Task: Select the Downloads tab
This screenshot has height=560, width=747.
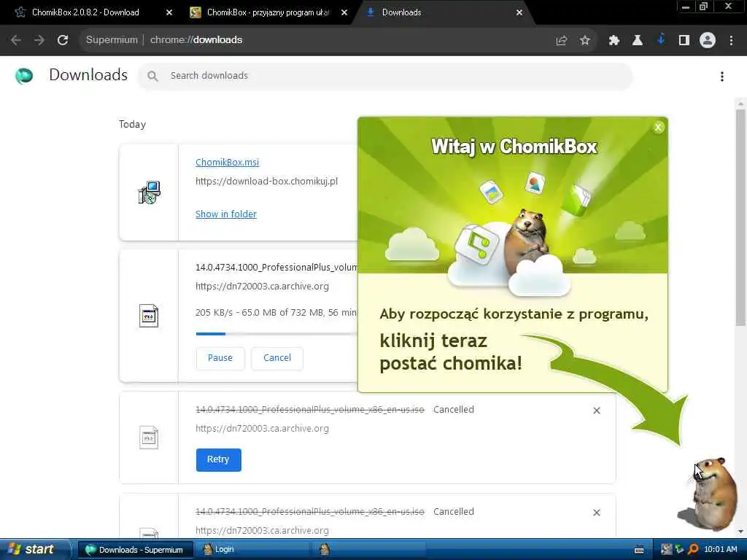Action: click(401, 12)
